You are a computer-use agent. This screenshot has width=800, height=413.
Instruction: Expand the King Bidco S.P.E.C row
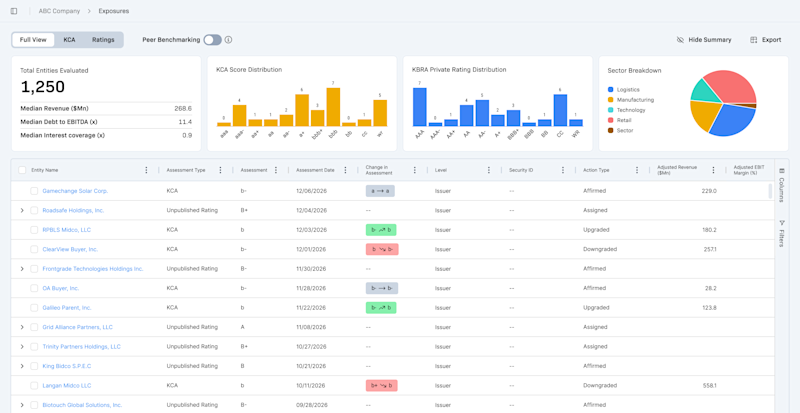point(22,366)
